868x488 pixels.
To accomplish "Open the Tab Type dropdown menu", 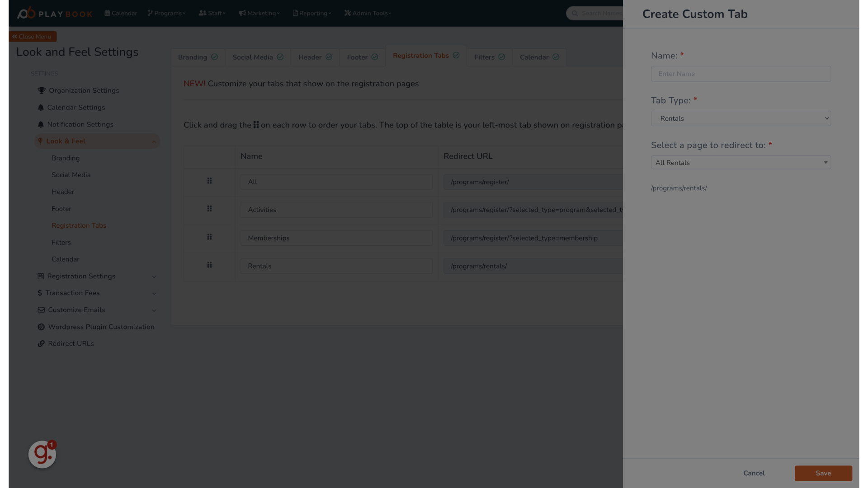I will (741, 118).
